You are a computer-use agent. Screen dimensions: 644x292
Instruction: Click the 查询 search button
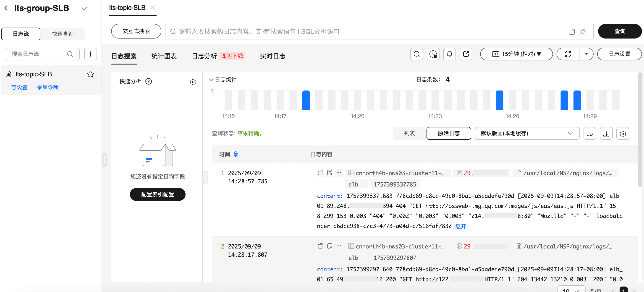(620, 31)
